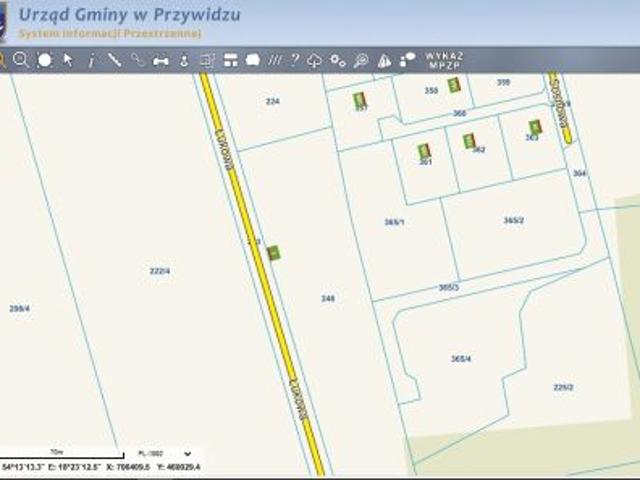Screen dimensions: 640x480
Task: Click the warning triangle icon
Action: pyautogui.click(x=384, y=61)
